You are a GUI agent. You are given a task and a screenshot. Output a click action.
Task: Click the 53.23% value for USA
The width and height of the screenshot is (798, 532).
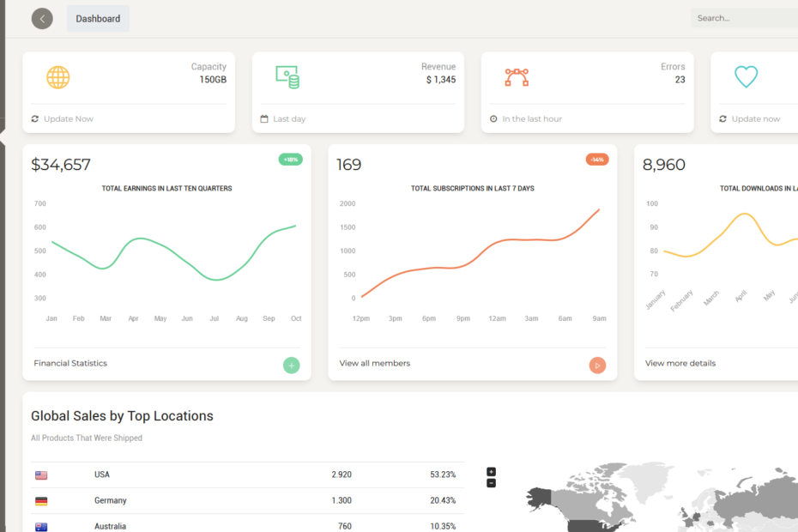click(x=443, y=475)
